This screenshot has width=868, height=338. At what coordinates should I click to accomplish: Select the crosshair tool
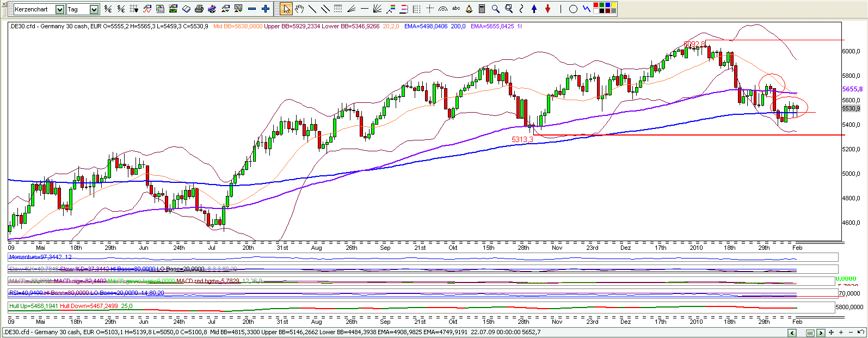click(430, 9)
